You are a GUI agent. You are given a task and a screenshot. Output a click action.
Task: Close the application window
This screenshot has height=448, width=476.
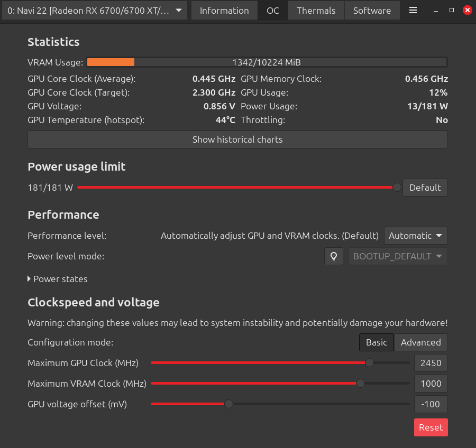pyautogui.click(x=467, y=11)
